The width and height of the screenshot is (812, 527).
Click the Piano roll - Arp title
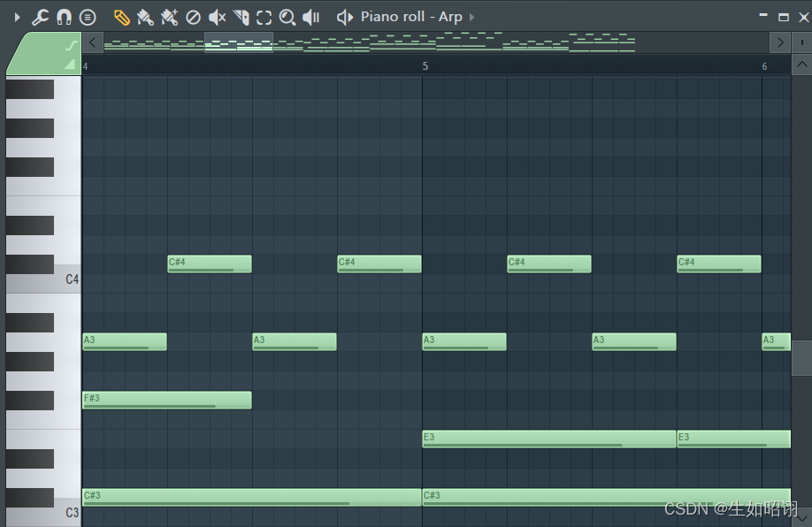coord(411,17)
